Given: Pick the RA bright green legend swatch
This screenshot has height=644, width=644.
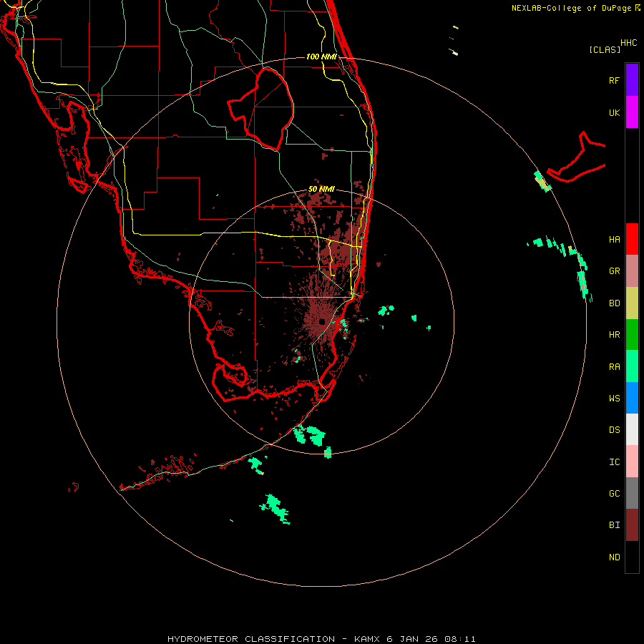Looking at the screenshot, I should 632,366.
